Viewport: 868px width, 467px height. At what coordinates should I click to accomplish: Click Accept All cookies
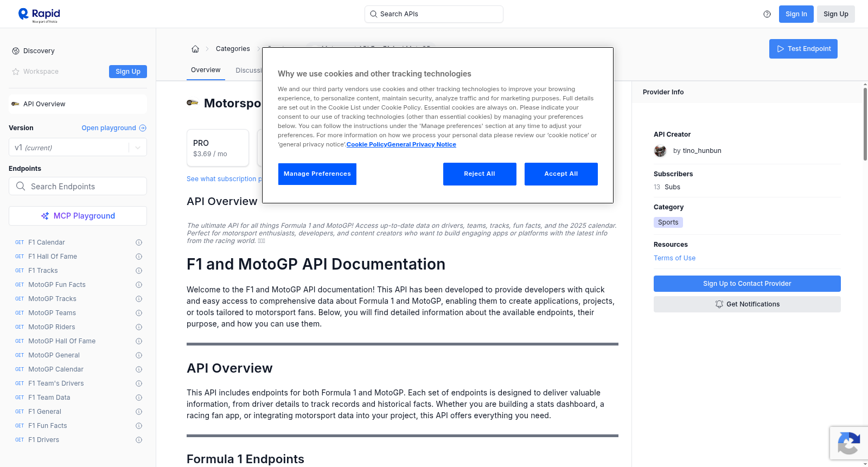coord(561,174)
